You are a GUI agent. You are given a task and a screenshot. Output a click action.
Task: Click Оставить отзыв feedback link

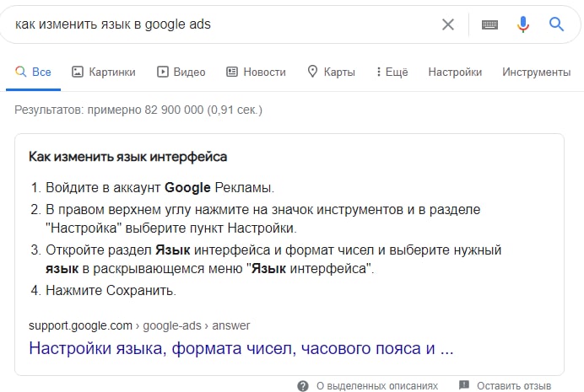click(x=514, y=386)
